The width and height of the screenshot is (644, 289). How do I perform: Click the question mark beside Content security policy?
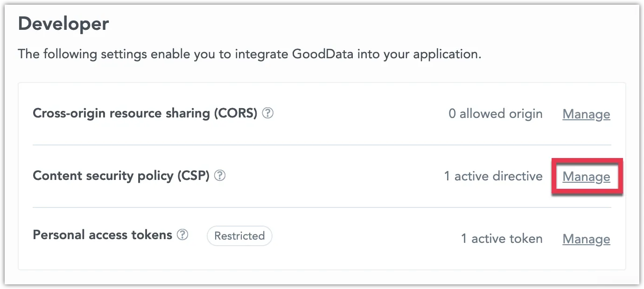[x=220, y=175]
